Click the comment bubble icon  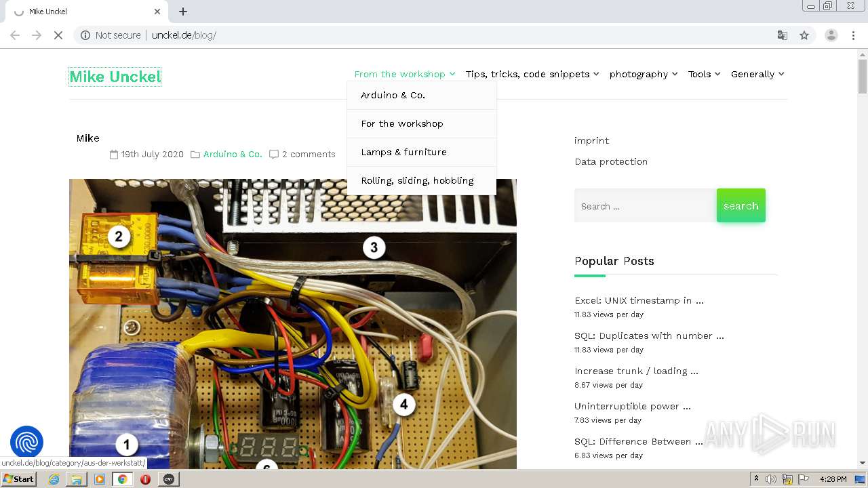pos(274,155)
